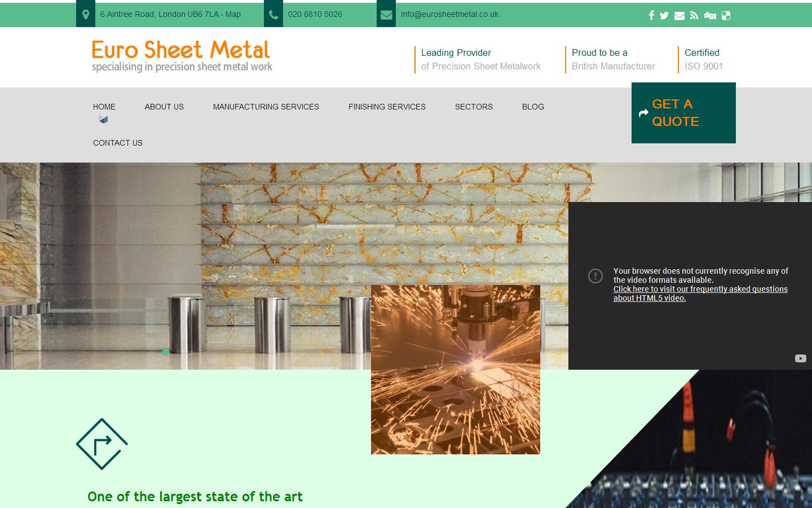This screenshot has width=812, height=508.
Task: Click the diamond turn-arrow icon
Action: point(102,444)
